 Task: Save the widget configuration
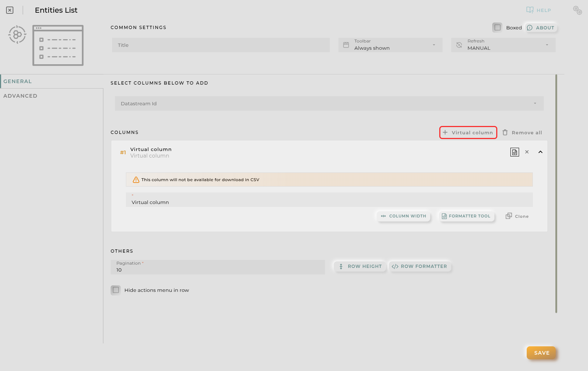point(541,353)
